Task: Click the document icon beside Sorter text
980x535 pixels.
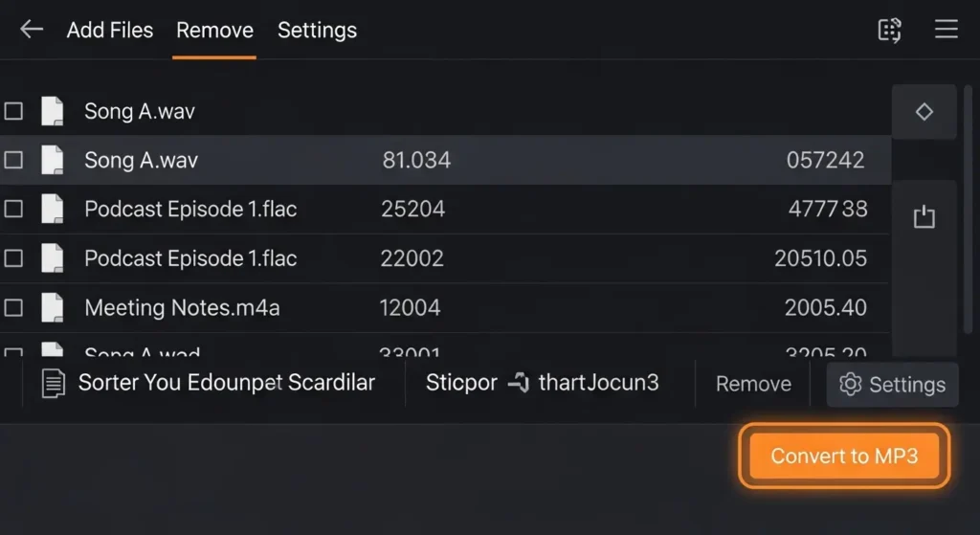Action: coord(54,384)
